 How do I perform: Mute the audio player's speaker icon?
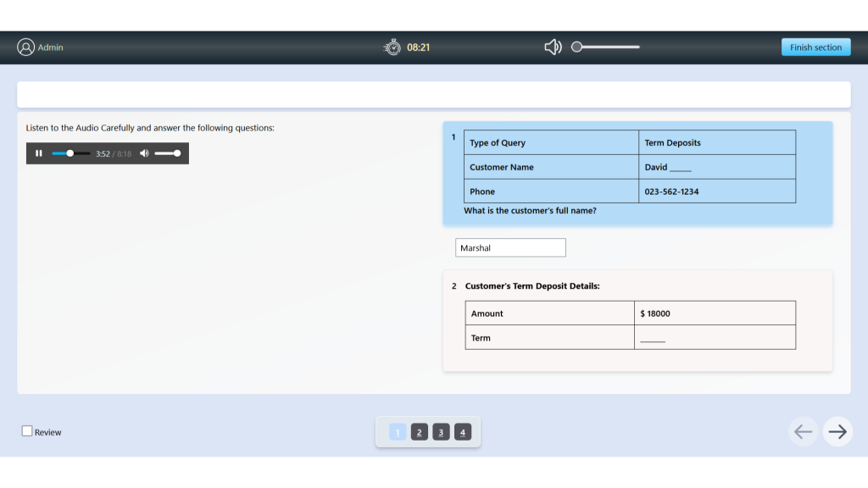[143, 153]
